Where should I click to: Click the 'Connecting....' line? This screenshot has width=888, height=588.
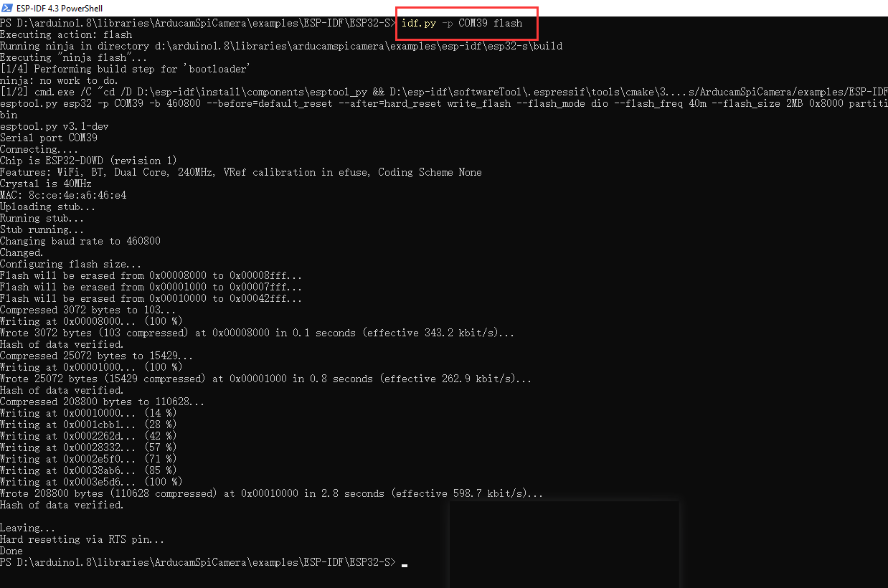click(x=40, y=149)
